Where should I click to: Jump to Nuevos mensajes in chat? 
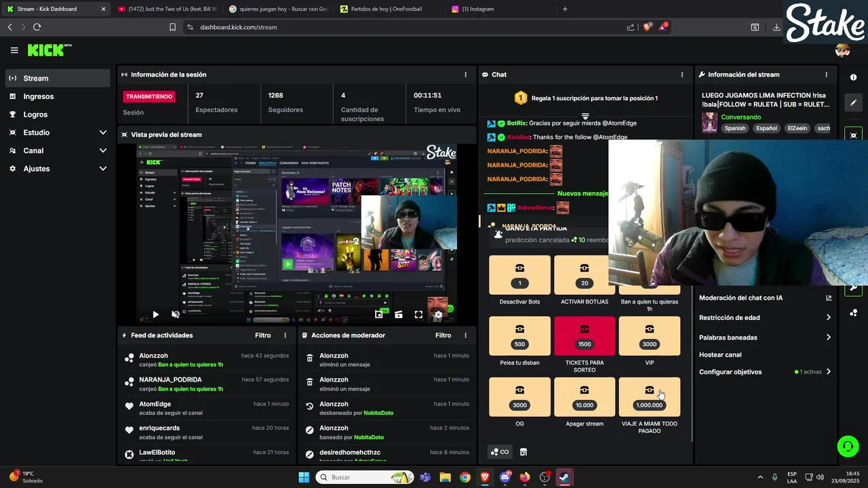582,193
